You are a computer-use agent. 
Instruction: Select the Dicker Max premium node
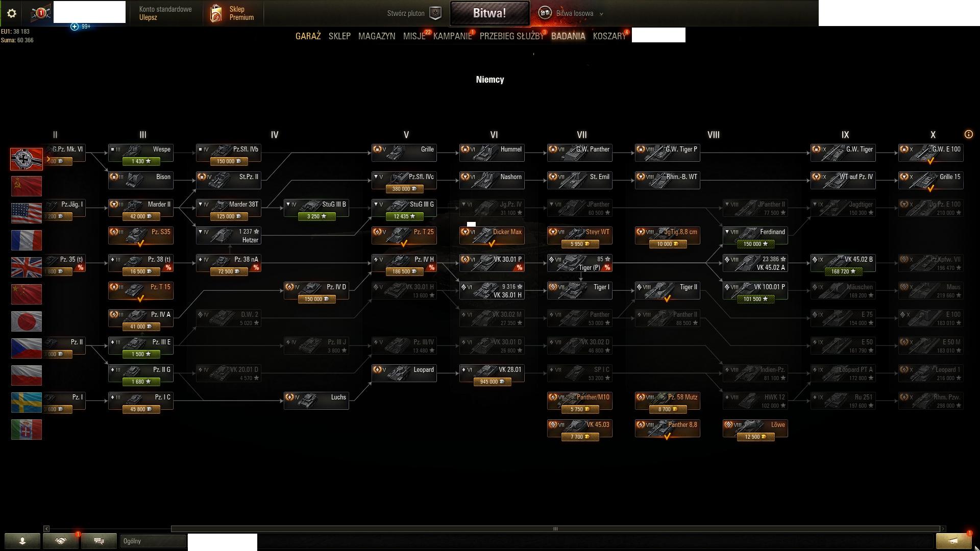point(492,236)
